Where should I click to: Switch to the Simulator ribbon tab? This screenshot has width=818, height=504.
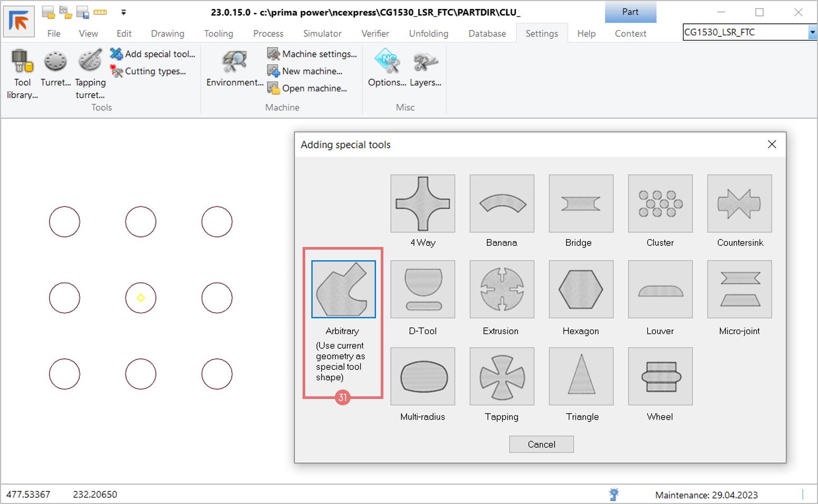pyautogui.click(x=322, y=34)
